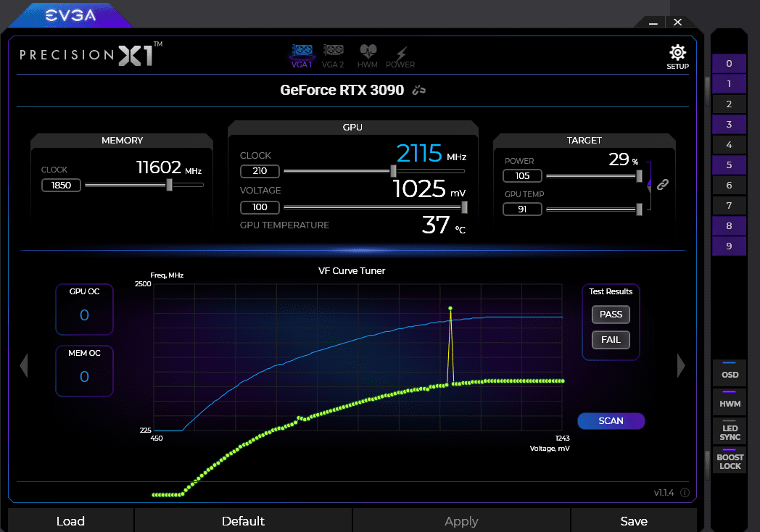This screenshot has height=532, width=760.
Task: Mark test result as PASS
Action: (x=611, y=315)
